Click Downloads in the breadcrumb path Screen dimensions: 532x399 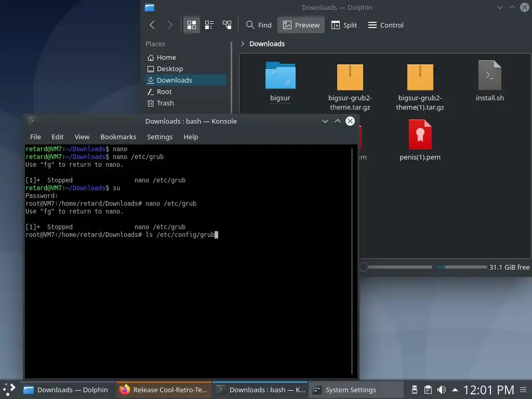267,44
